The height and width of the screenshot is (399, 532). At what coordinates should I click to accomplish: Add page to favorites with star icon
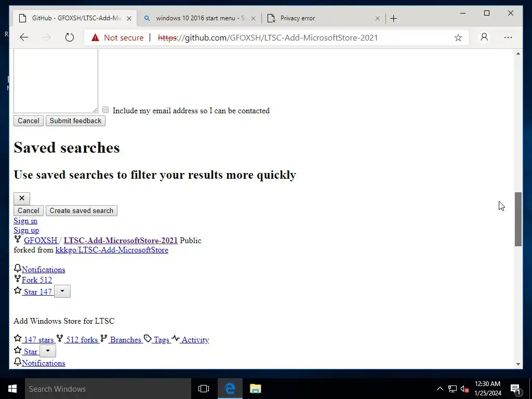pos(458,37)
